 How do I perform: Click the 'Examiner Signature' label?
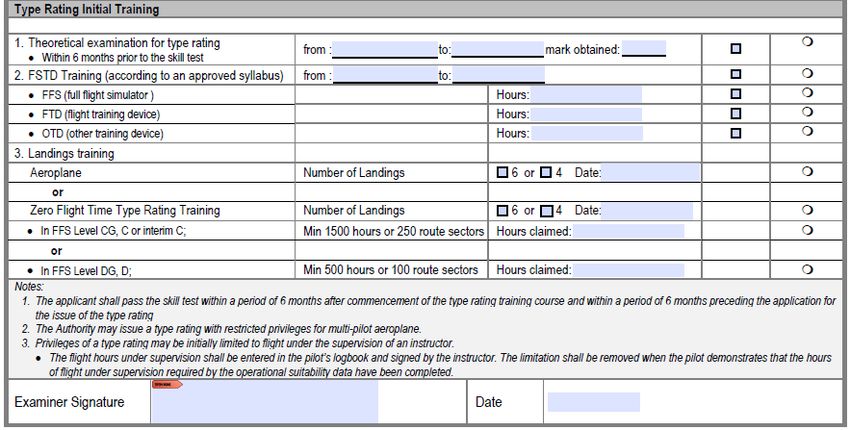69,402
